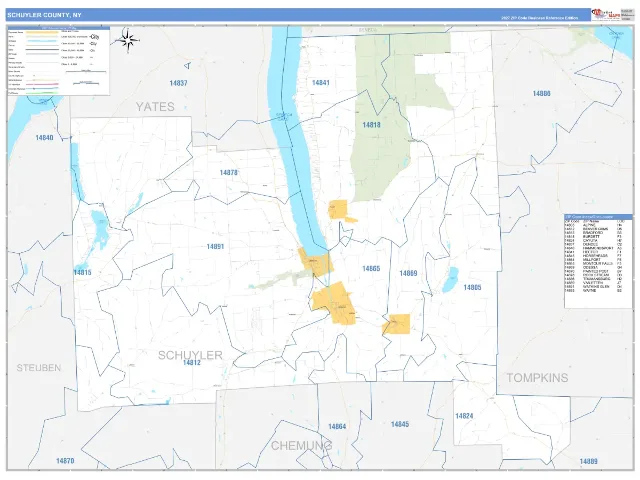Click the compass rose on the map
The height and width of the screenshot is (480, 640).
128,40
